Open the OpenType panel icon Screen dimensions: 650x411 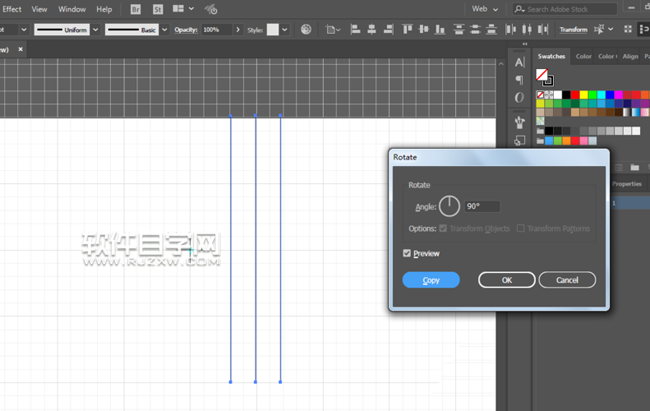(x=520, y=98)
